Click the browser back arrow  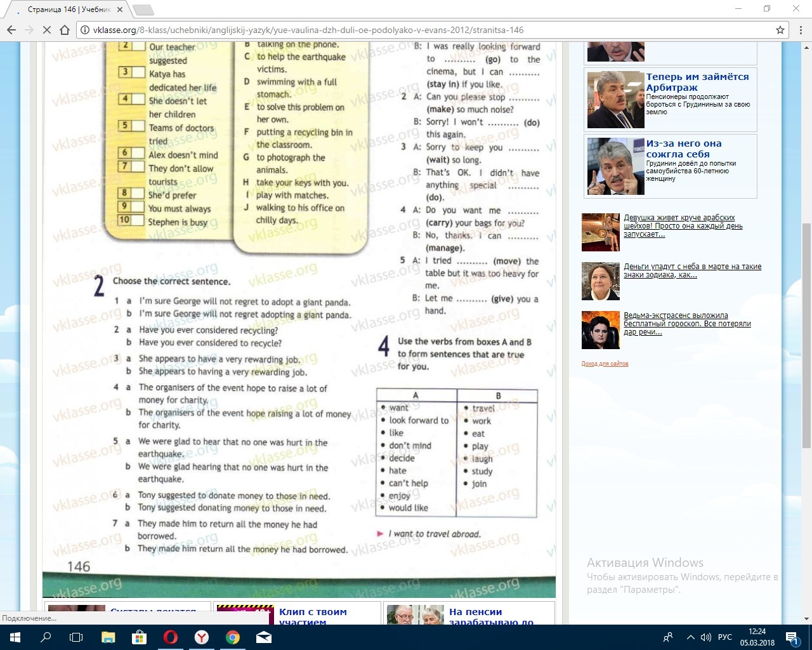click(11, 30)
